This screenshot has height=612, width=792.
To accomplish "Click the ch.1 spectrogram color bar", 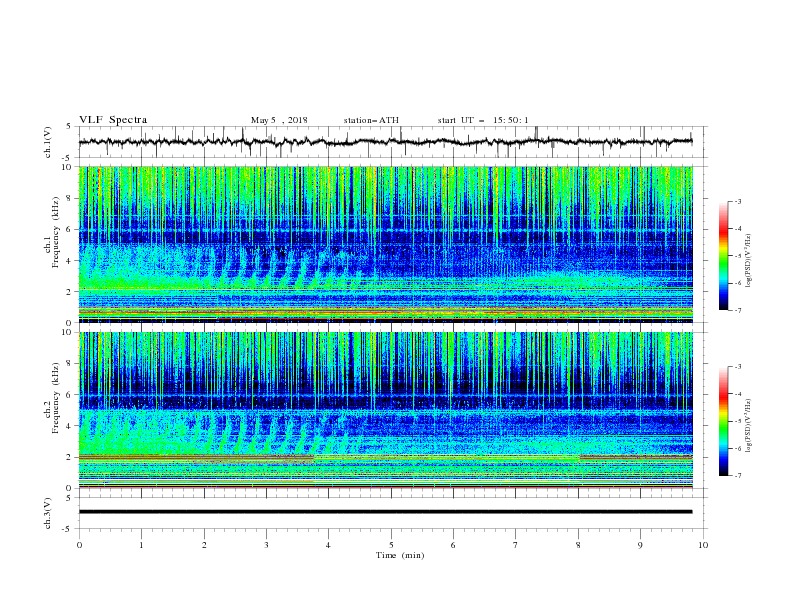I will [723, 256].
